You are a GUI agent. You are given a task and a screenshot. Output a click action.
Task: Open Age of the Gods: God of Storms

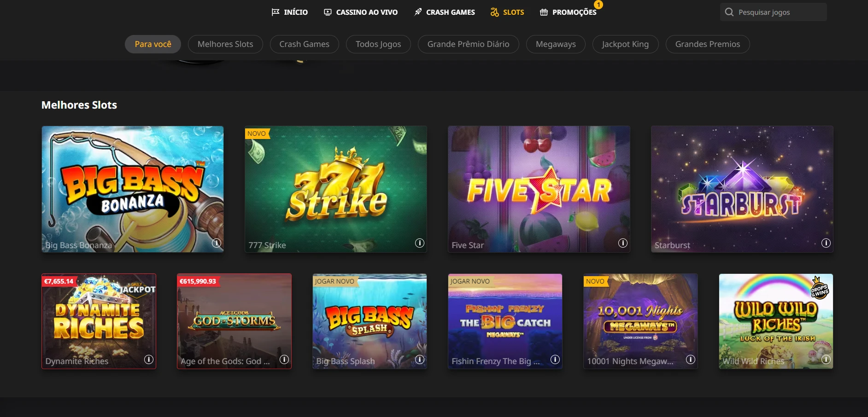coord(235,321)
